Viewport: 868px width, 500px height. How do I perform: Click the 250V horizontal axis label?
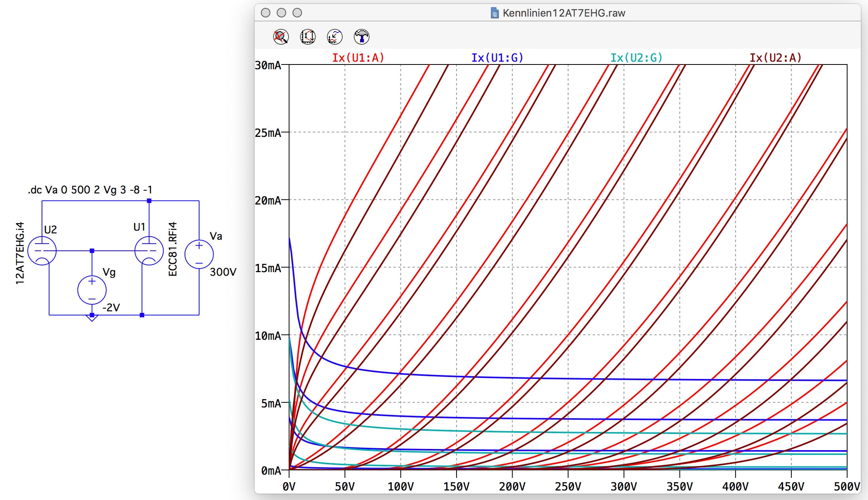tap(568, 487)
